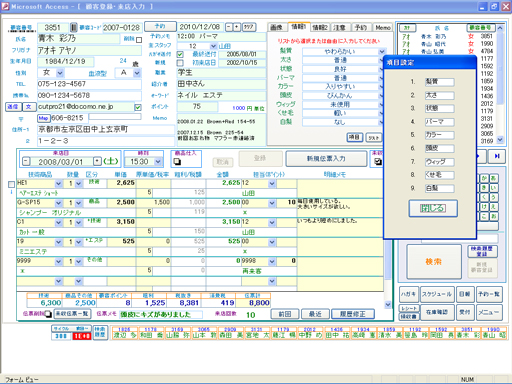
Task: Increase reservation date with plus button
Action: pyautogui.click(x=237, y=27)
